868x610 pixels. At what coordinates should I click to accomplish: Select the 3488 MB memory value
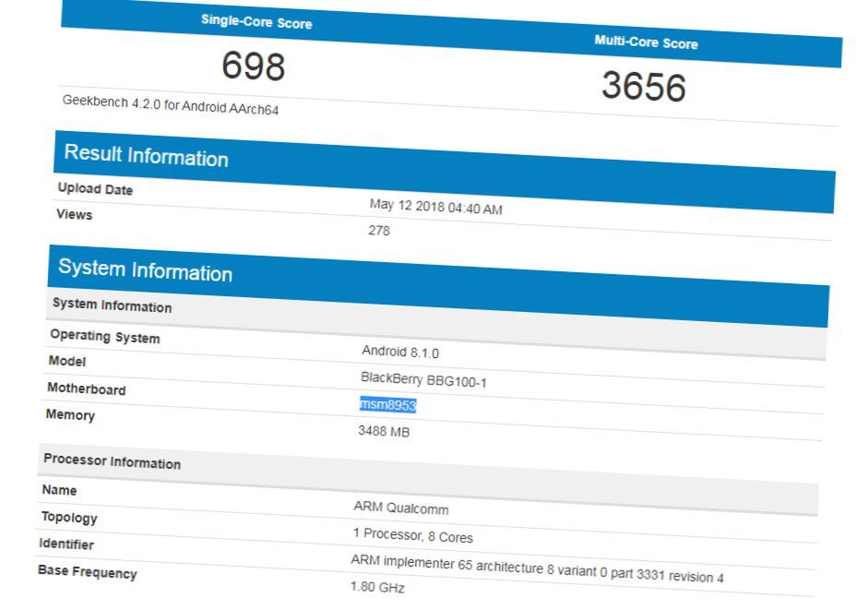click(x=384, y=430)
